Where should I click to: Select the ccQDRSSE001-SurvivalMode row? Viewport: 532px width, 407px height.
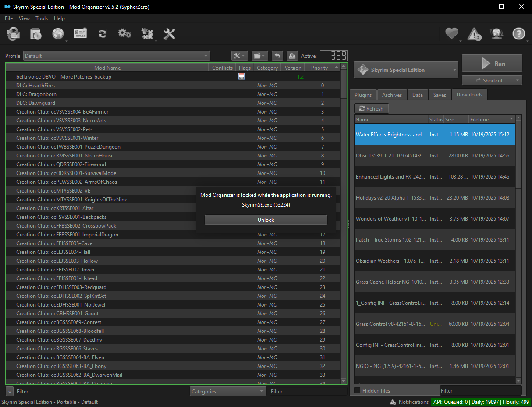[173, 173]
